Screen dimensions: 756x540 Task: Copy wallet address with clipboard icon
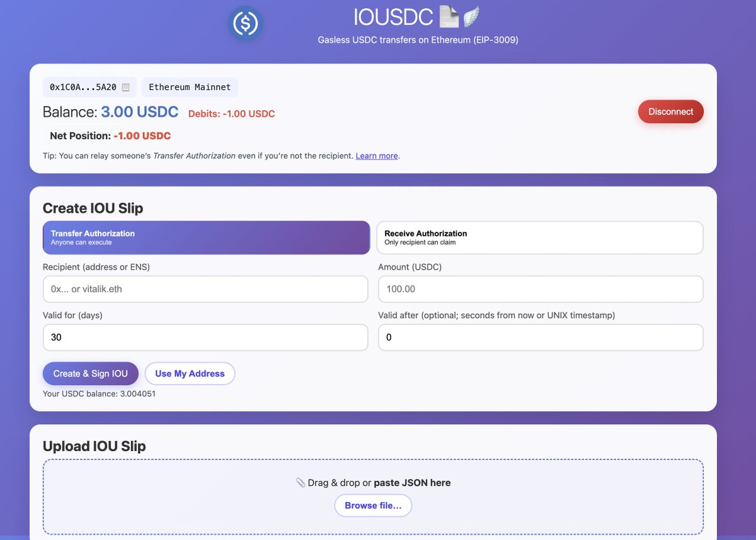coord(125,87)
